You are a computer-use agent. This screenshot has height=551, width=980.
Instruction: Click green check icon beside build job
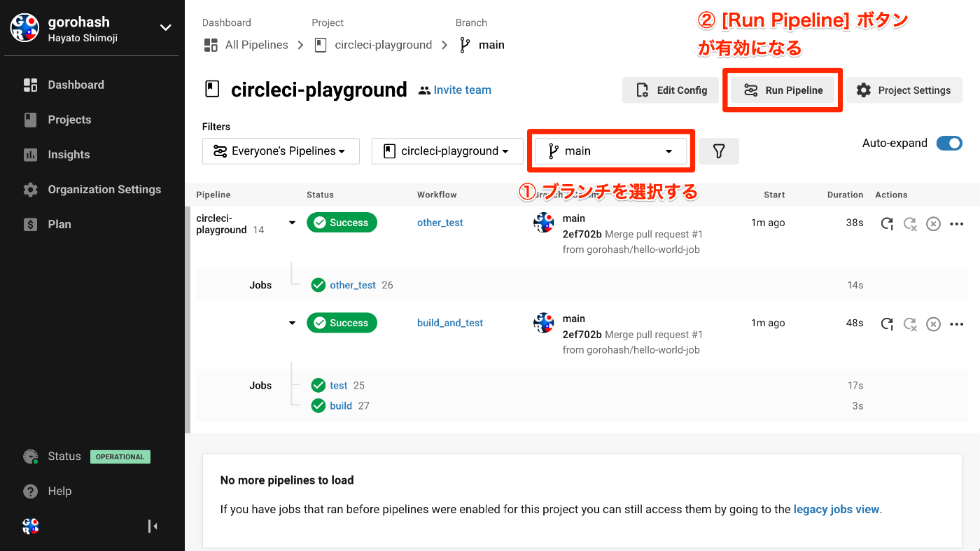click(x=318, y=405)
